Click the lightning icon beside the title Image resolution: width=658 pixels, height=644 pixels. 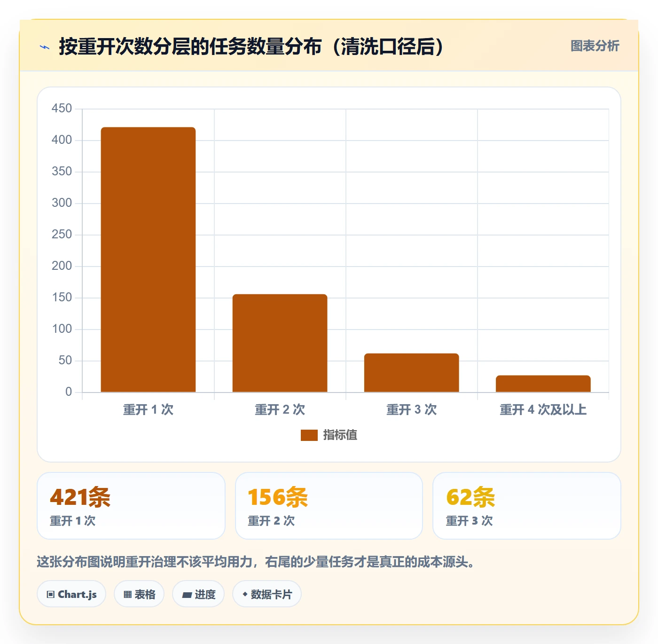pos(45,47)
